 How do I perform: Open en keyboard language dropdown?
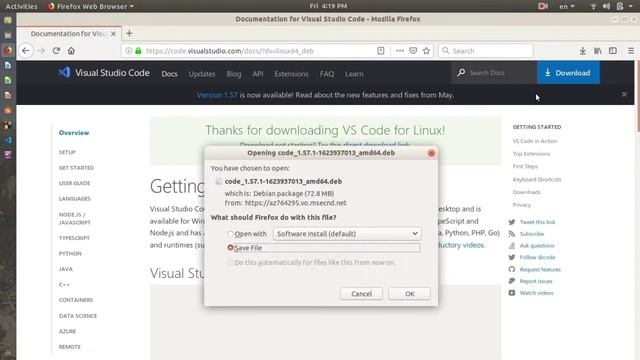567,6
